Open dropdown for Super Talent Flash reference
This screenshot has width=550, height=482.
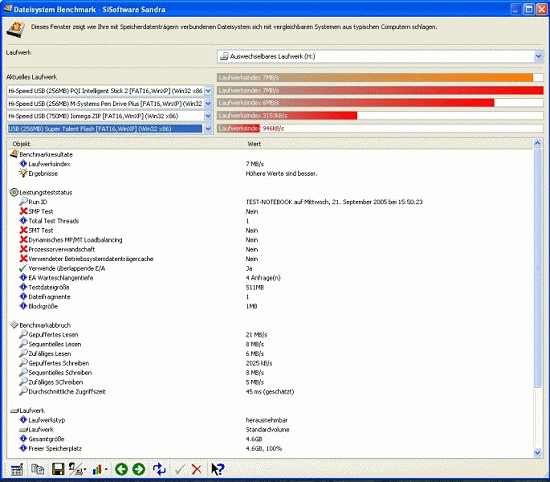(208, 129)
